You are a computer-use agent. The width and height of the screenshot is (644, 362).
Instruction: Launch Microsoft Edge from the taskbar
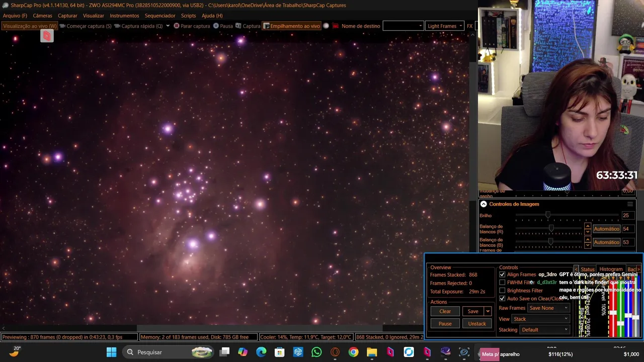[261, 352]
